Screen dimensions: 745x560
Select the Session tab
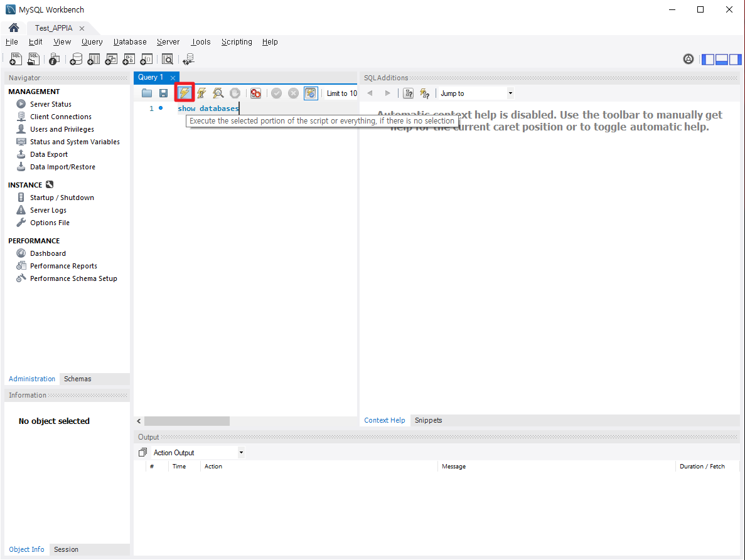(x=66, y=549)
